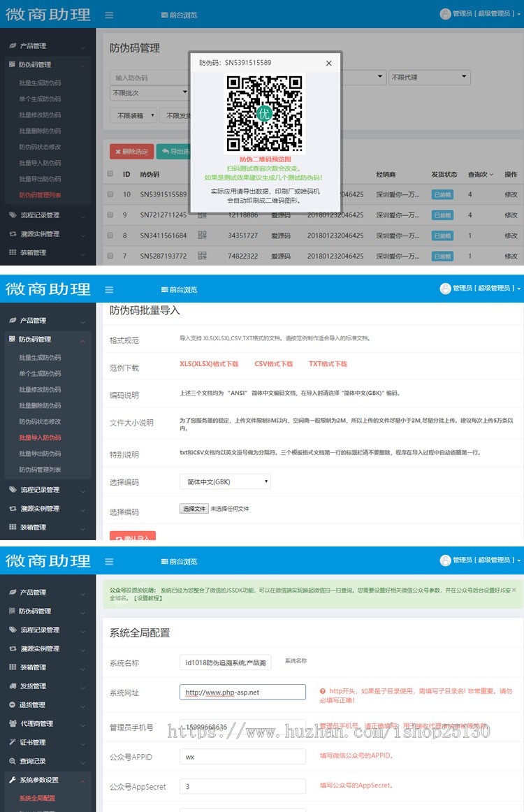Open the 简体中文(GBK) encoding dropdown
This screenshot has width=524, height=812.
point(225,481)
